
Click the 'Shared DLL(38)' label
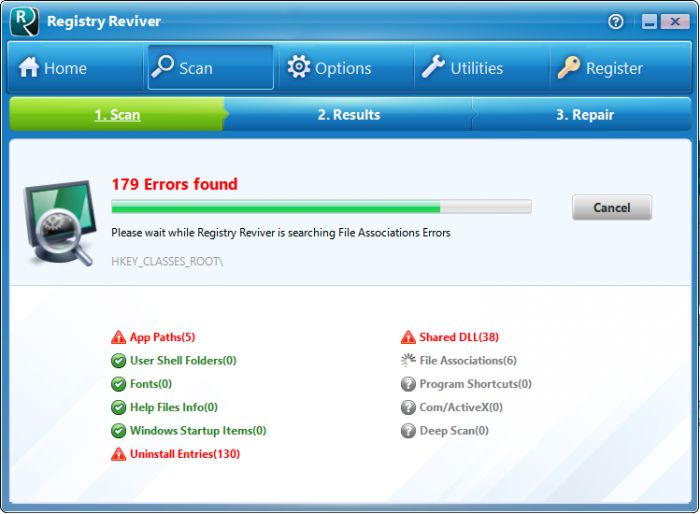pos(459,337)
